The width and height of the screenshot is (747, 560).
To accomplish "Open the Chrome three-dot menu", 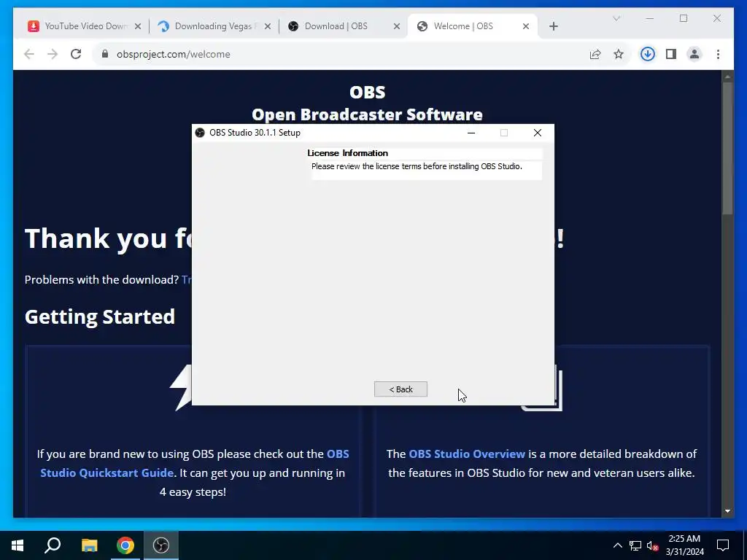I will point(718,54).
